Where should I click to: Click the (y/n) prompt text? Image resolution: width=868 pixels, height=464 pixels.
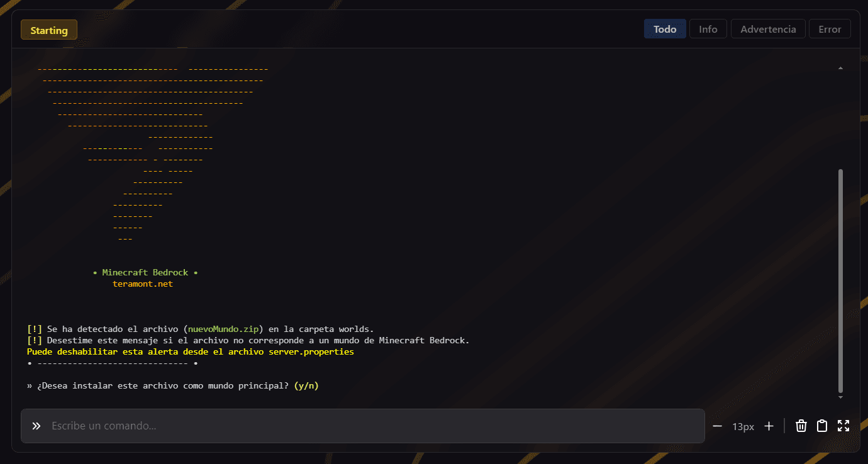[306, 386]
